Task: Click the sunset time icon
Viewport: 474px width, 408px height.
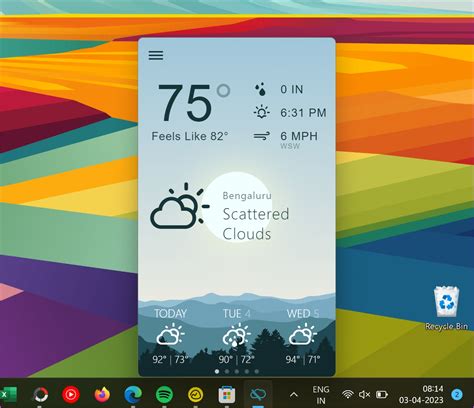Action: pyautogui.click(x=262, y=112)
